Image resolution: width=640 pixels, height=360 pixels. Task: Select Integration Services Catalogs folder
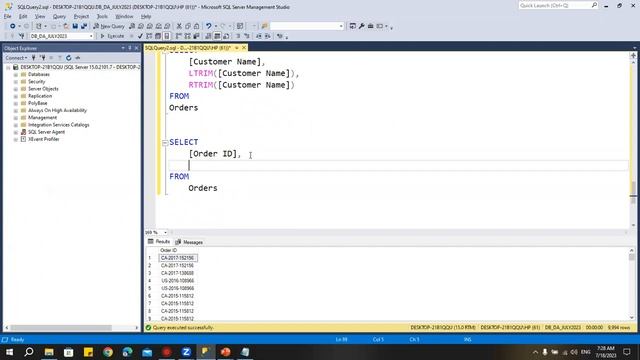click(x=58, y=125)
